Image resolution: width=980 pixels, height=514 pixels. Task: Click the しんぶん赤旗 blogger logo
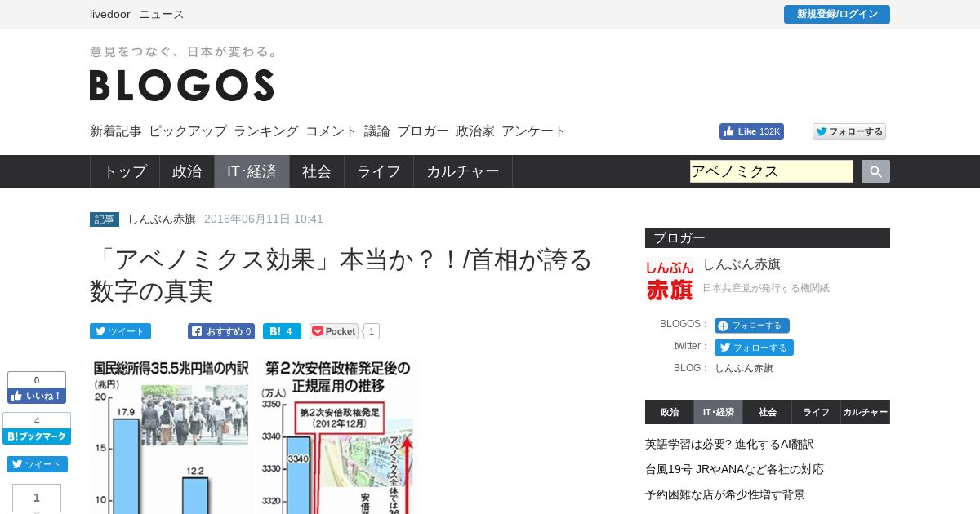coord(670,280)
